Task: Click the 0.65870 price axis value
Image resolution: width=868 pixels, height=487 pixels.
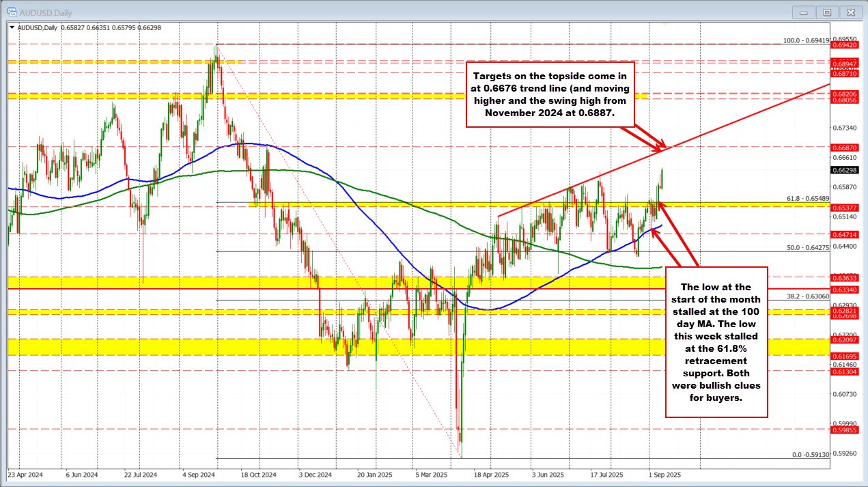Action: [844, 186]
